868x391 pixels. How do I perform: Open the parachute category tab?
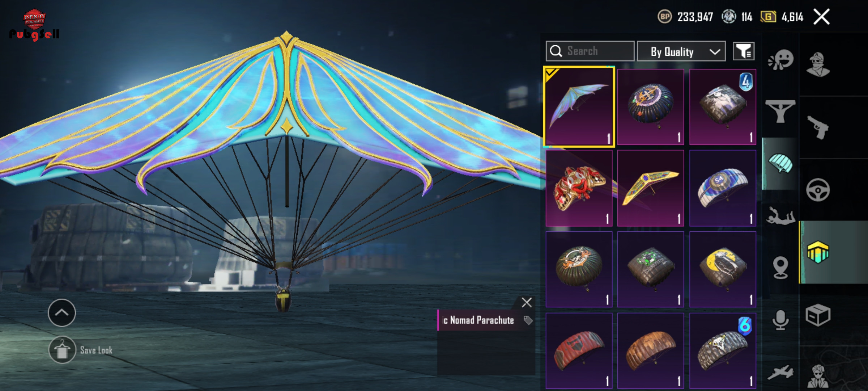[780, 164]
